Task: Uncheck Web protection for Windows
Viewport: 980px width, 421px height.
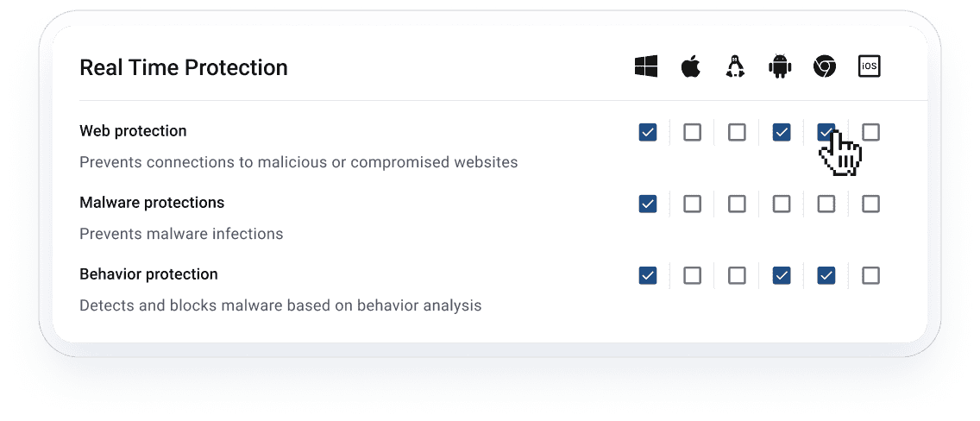Action: [648, 132]
